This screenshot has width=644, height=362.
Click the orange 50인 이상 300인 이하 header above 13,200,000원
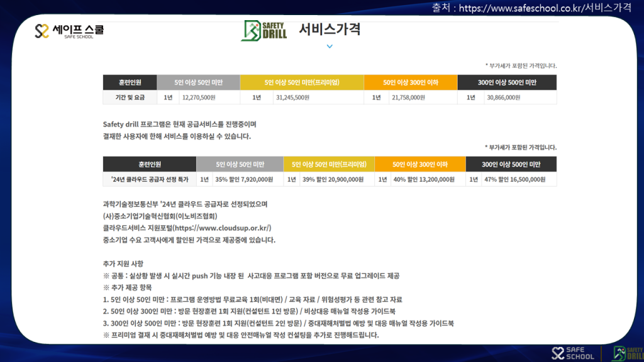[420, 164]
